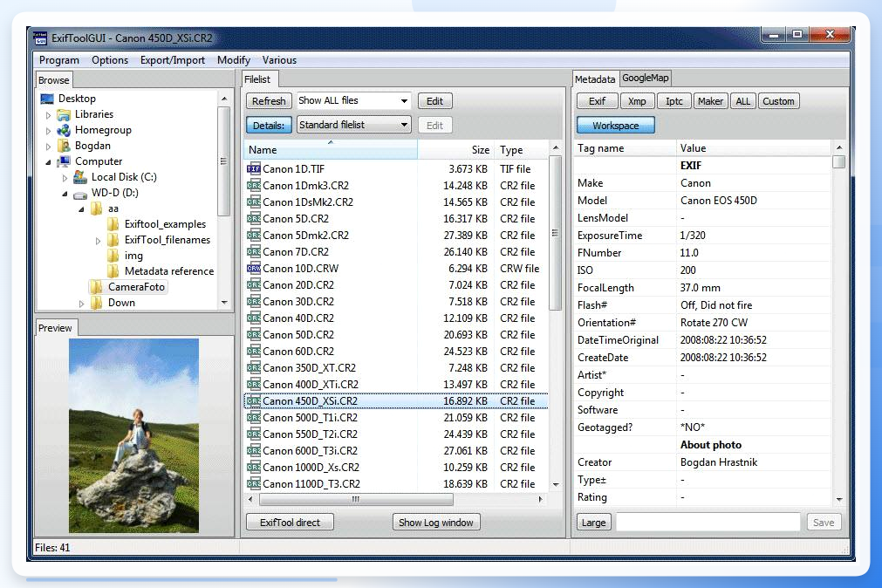Click the Homegroup icon in tree
882x588 pixels.
65,131
